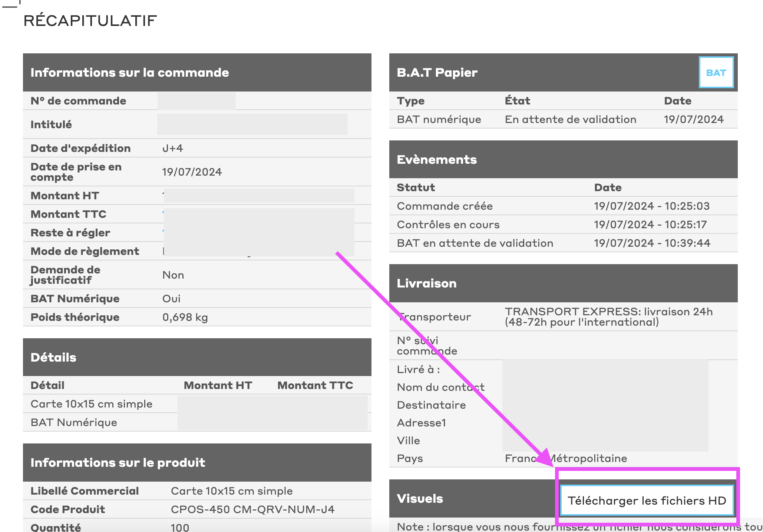763x532 pixels.
Task: Select the Commande créée event row
Action: point(445,206)
